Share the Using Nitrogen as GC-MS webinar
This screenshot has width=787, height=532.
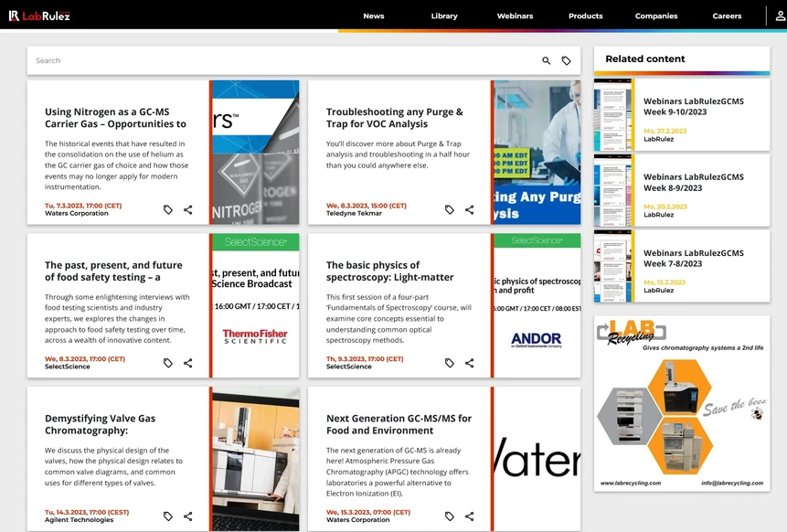pyautogui.click(x=187, y=210)
